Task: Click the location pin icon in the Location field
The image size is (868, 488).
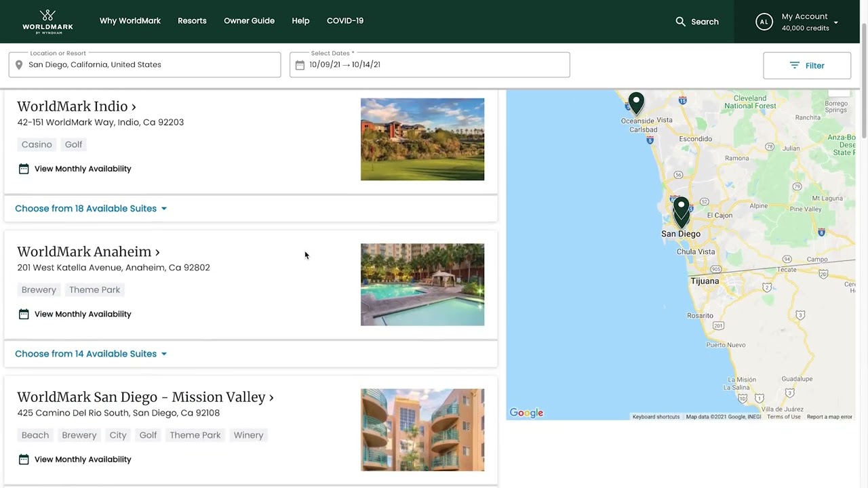Action: pyautogui.click(x=19, y=65)
